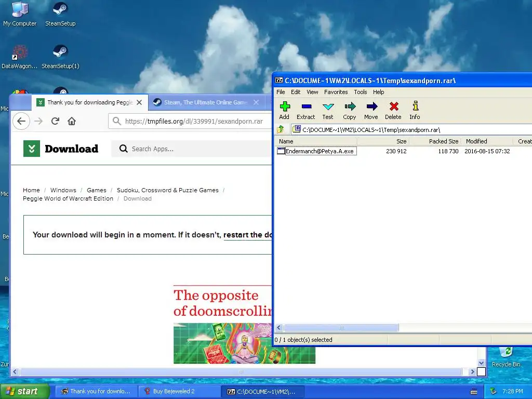This screenshot has width=532, height=399.
Task: Open the SteamSetup desktop icon
Action: click(60, 14)
